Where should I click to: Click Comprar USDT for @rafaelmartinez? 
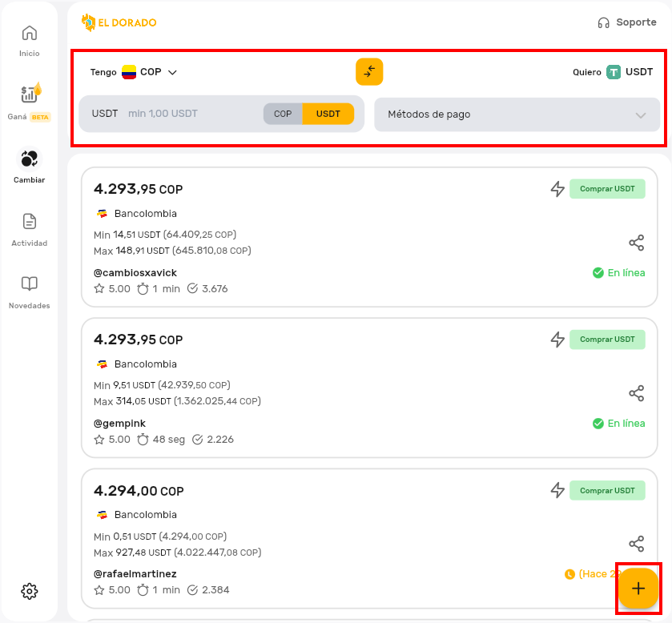coord(607,490)
